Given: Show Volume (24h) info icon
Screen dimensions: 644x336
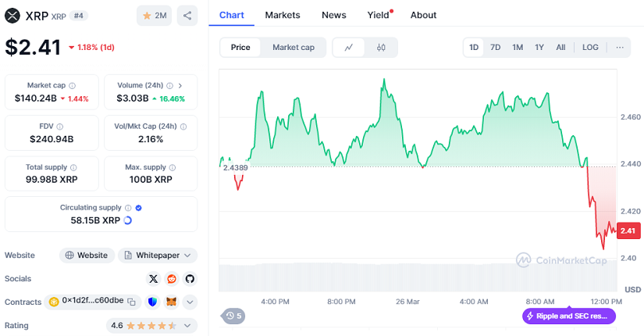Looking at the screenshot, I should click(169, 85).
